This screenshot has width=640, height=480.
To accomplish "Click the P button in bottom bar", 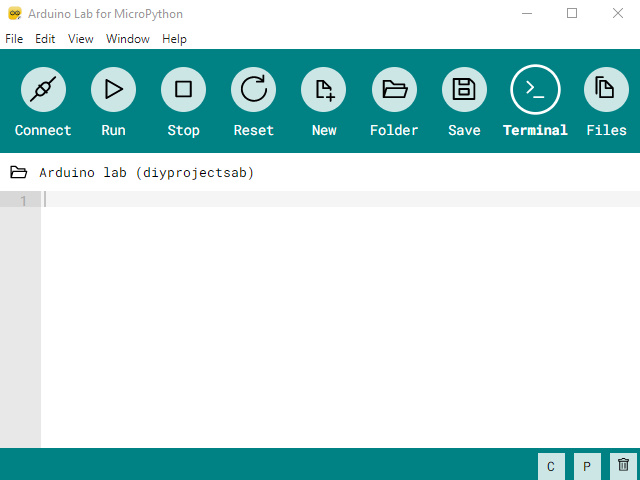I will (587, 466).
